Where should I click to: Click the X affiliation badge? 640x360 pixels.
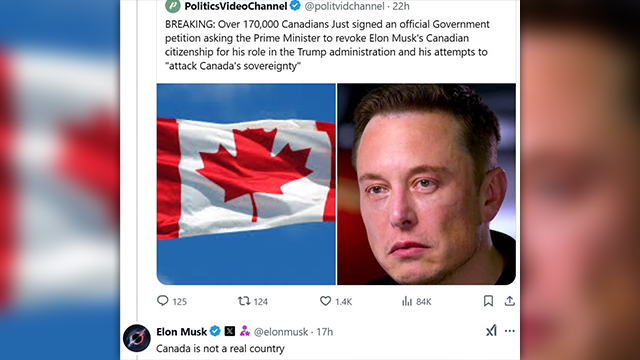coord(230,331)
